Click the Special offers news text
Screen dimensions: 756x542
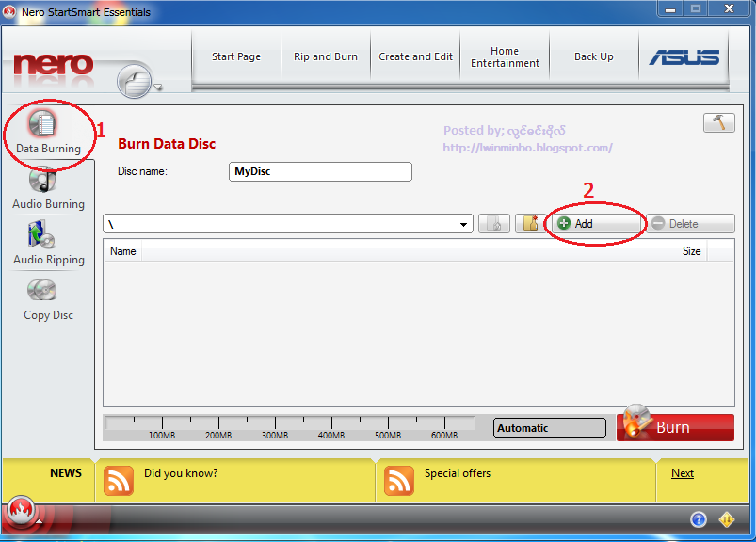point(457,473)
